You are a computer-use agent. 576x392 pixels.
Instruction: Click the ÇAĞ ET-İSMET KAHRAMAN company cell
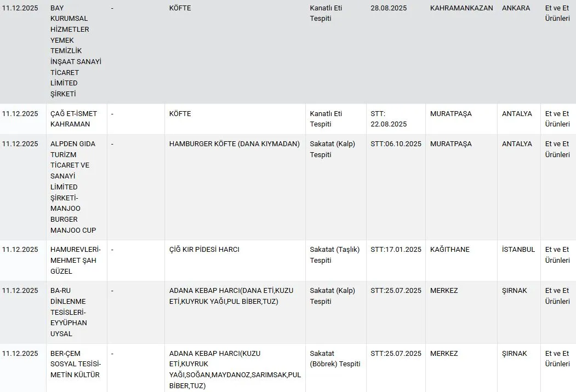click(x=73, y=119)
